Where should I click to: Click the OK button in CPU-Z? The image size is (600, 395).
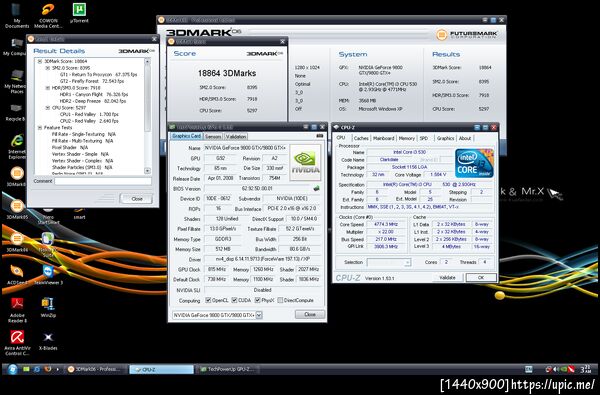[481, 277]
